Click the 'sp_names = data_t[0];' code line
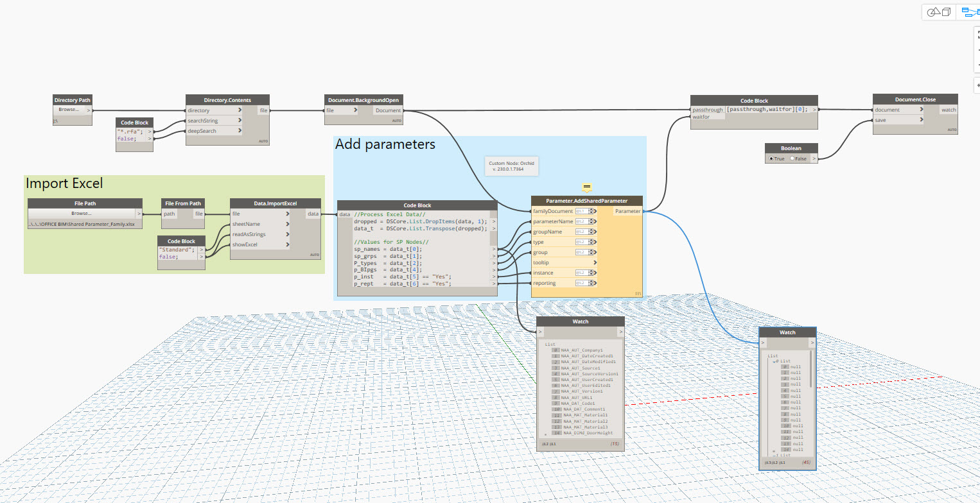This screenshot has width=980, height=503. [388, 248]
